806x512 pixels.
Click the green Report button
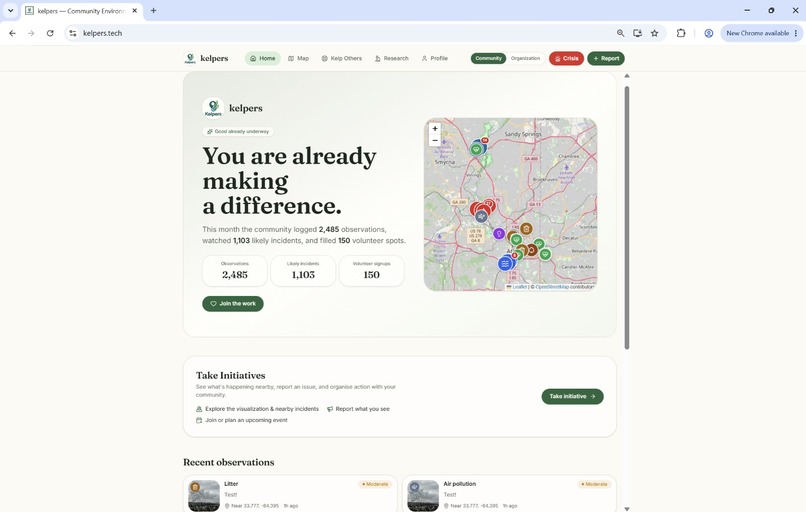point(606,59)
